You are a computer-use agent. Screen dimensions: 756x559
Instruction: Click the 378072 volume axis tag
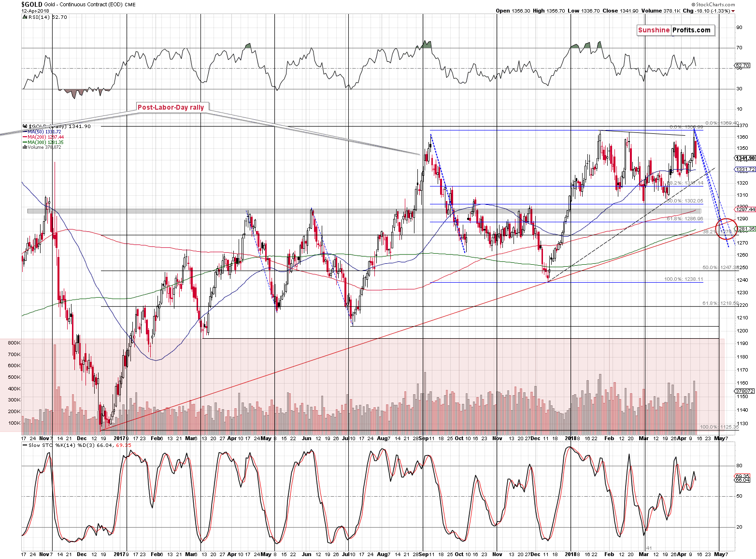pos(744,391)
